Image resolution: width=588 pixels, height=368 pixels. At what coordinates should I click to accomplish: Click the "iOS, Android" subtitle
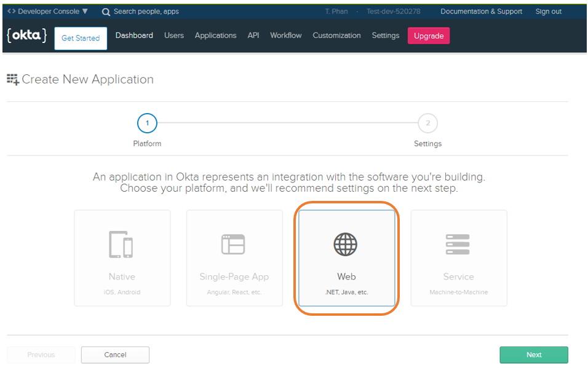(122, 292)
